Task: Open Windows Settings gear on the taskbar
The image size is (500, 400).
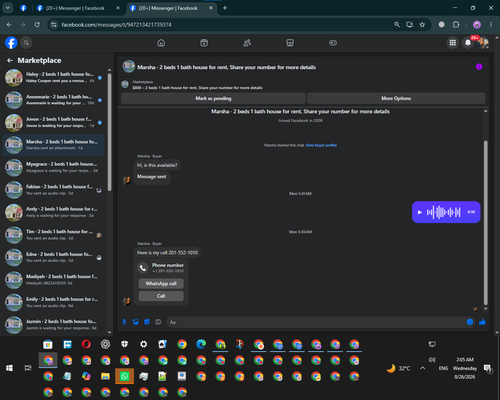Action: tap(143, 344)
